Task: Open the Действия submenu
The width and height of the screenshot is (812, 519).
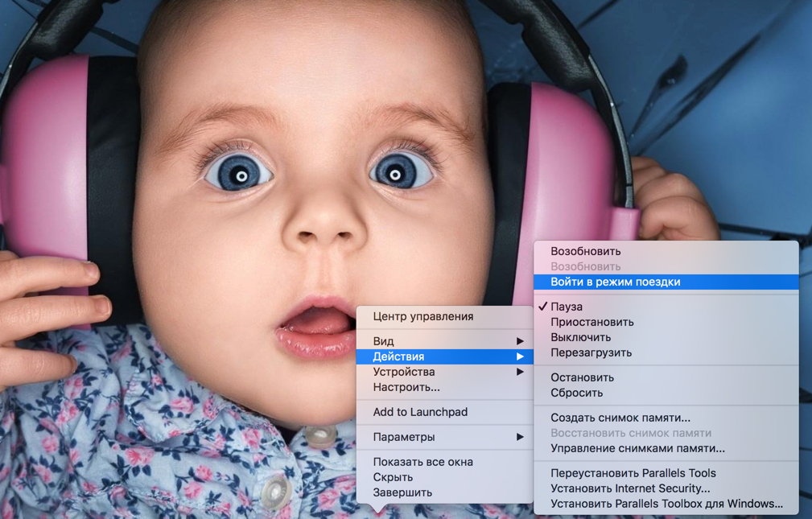Action: pos(398,355)
